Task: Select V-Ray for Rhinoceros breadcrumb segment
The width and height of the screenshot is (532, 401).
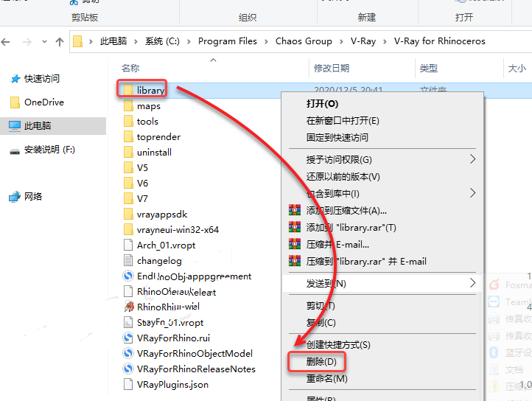Action: click(439, 41)
